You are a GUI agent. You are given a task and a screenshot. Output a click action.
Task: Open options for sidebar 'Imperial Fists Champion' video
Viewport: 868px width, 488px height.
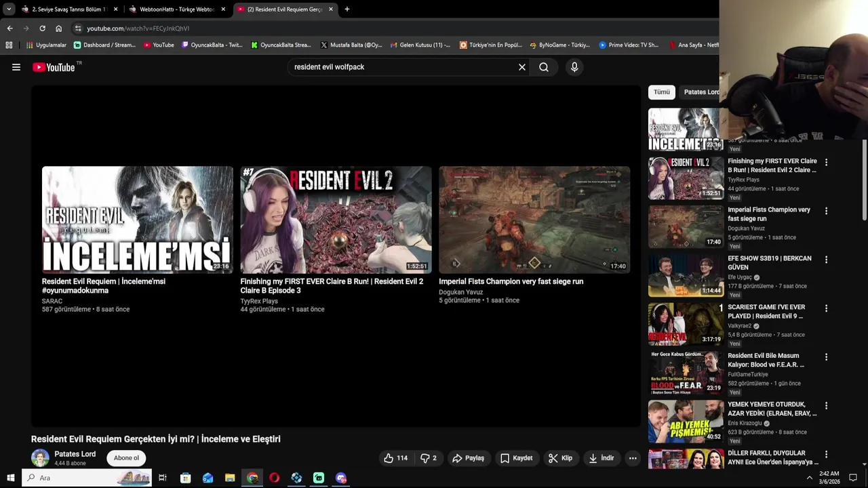click(826, 211)
